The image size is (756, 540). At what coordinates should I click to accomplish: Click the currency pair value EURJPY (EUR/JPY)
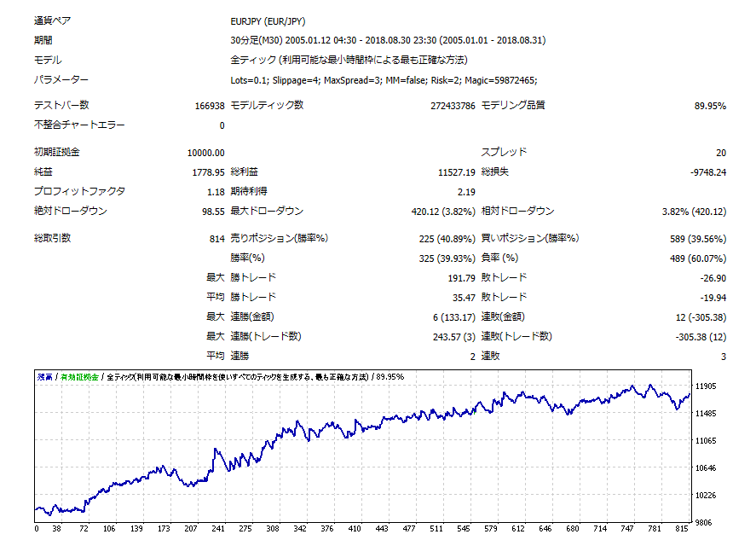pos(268,21)
